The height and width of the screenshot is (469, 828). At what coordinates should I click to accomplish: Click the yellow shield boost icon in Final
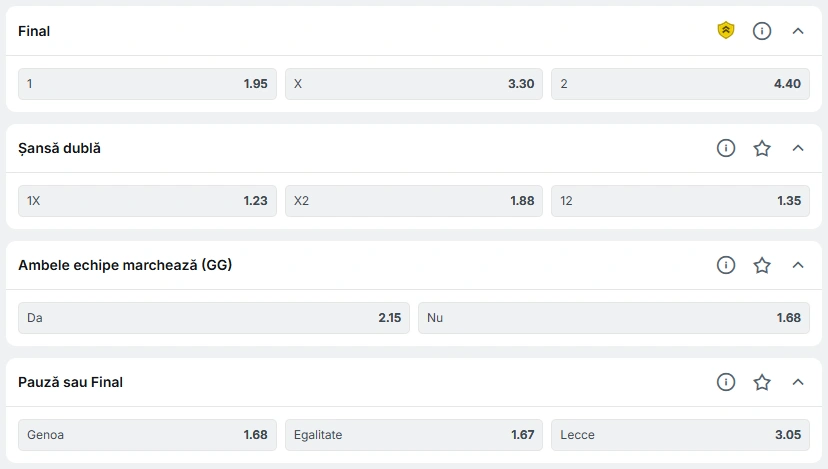(x=726, y=31)
